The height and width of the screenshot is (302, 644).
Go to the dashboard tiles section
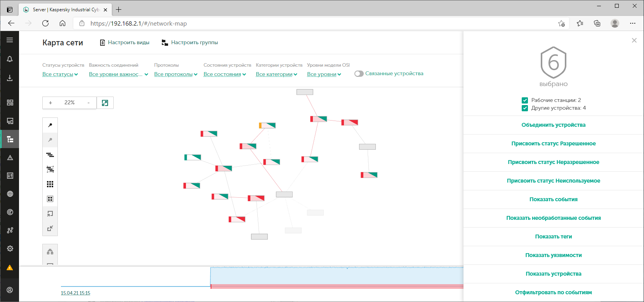(x=10, y=102)
